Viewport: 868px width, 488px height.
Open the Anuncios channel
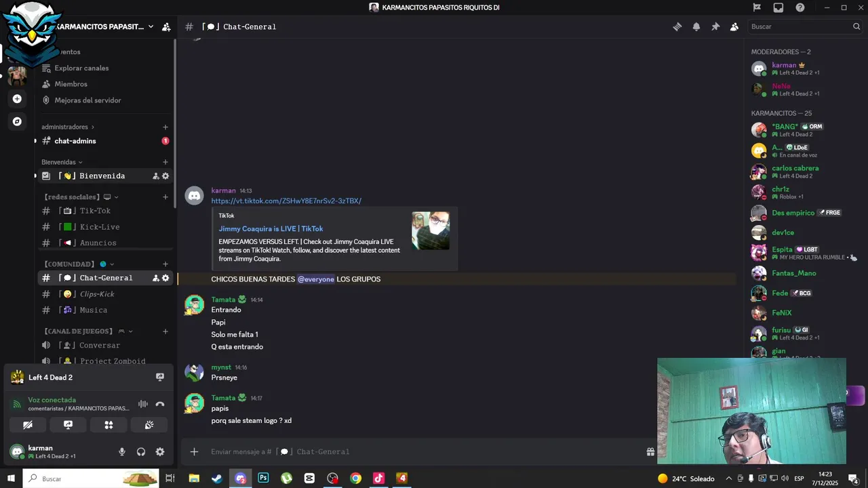point(105,243)
